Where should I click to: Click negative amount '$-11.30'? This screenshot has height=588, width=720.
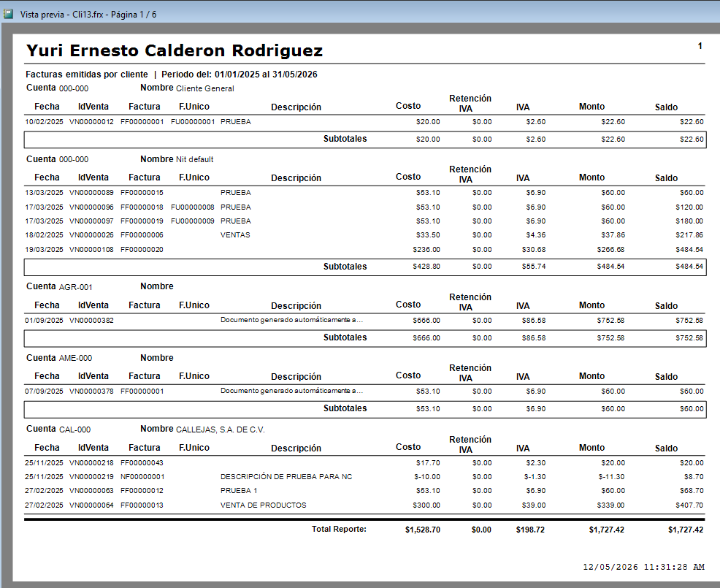(x=611, y=476)
